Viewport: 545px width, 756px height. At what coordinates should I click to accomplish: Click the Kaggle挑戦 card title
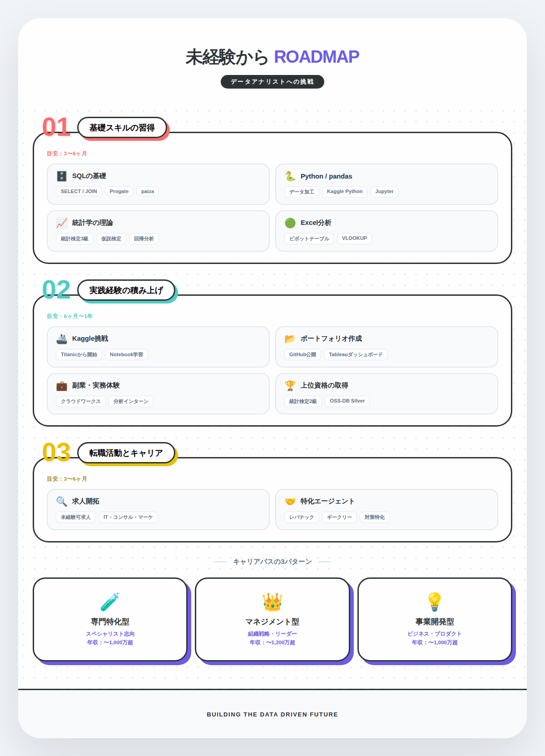90,339
